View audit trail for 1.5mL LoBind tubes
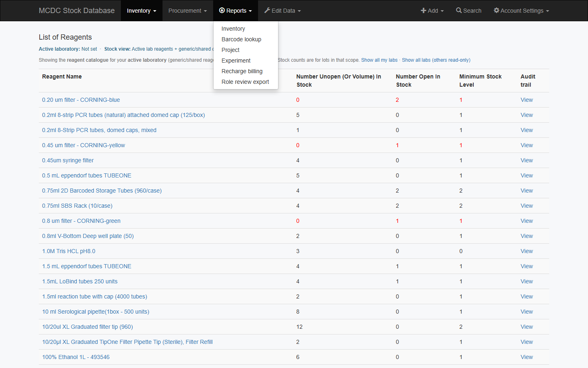This screenshot has height=368, width=588. 527,281
